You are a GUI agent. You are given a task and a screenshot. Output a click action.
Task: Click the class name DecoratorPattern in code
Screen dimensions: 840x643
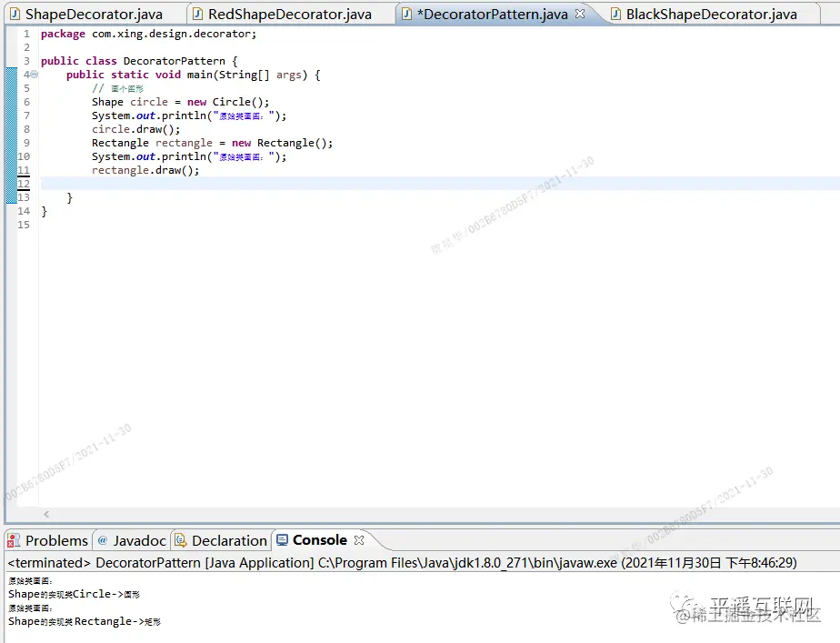tap(175, 61)
